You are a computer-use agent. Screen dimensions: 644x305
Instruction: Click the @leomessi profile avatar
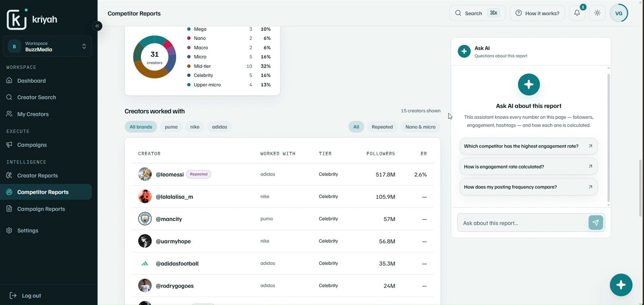pyautogui.click(x=145, y=174)
